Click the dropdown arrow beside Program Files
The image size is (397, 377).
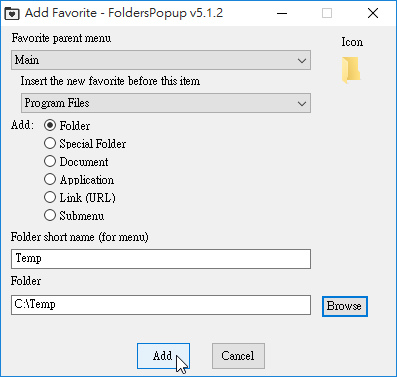[302, 103]
